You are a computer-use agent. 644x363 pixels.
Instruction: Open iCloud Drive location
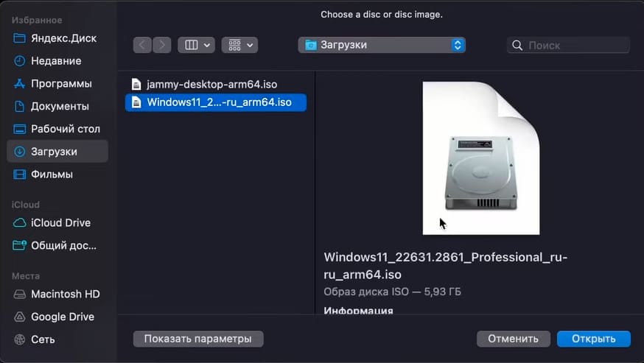(60, 223)
